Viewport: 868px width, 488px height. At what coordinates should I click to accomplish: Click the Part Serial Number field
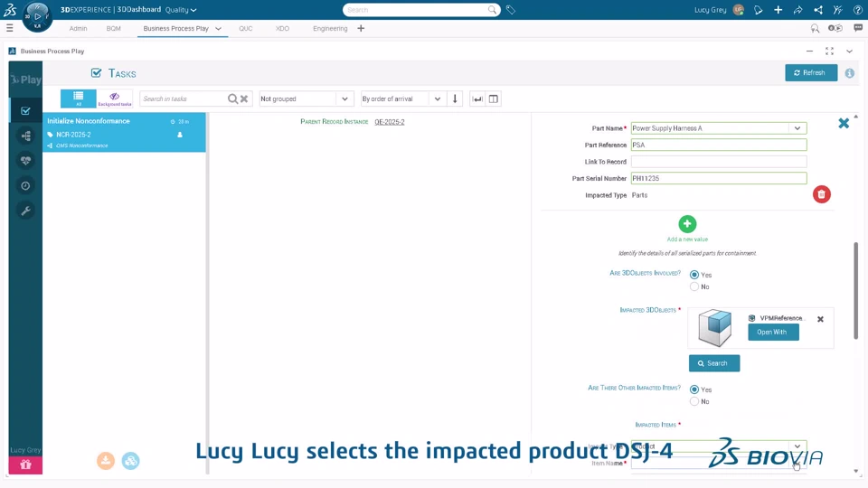719,178
